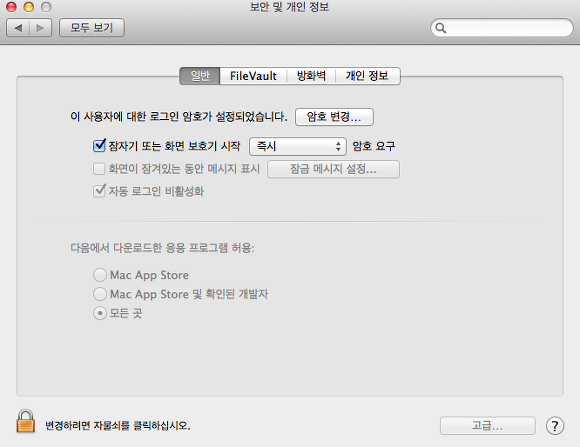
Task: Go back with the left arrow button
Action: click(18, 28)
